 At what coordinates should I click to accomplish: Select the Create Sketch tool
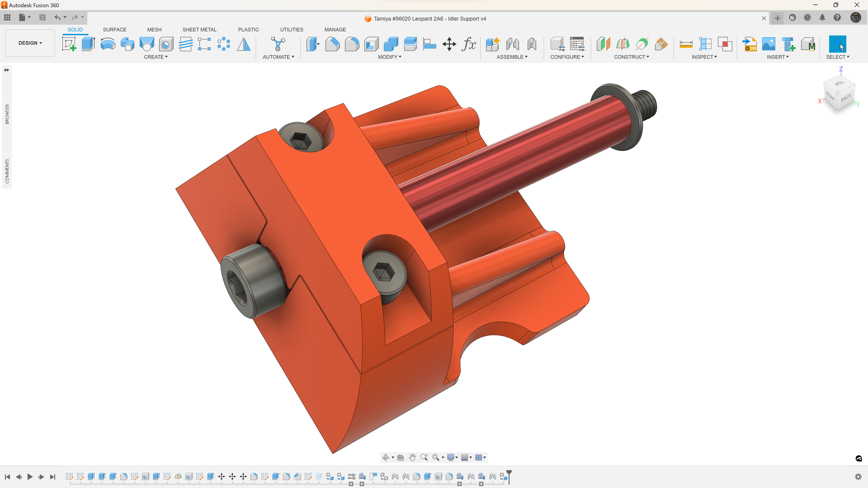pos(69,44)
